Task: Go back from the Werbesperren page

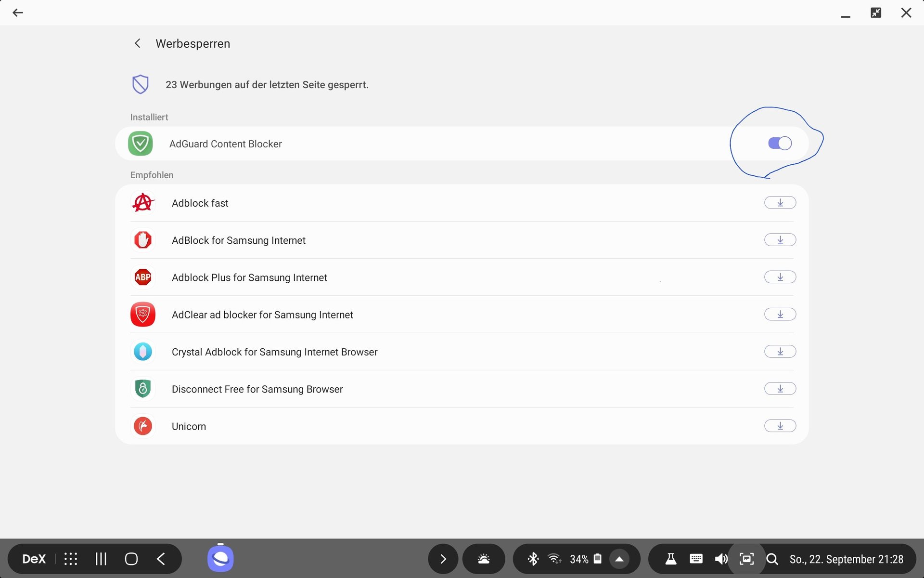Action: pyautogui.click(x=138, y=43)
